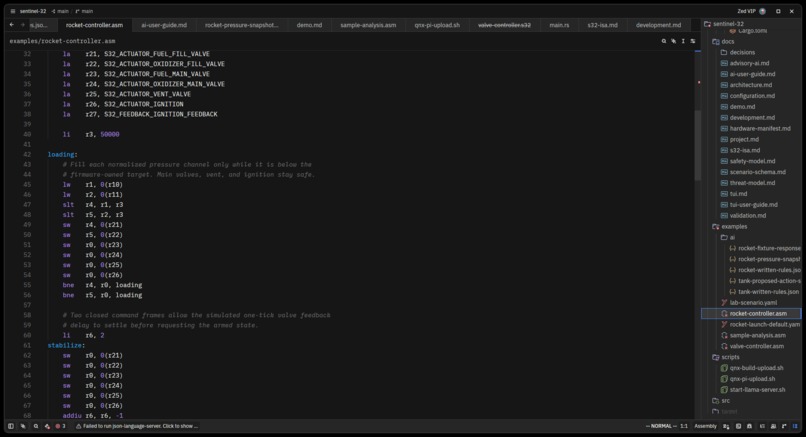Toggle the highlighted project panel icon
This screenshot has width=806, height=437.
click(x=795, y=426)
